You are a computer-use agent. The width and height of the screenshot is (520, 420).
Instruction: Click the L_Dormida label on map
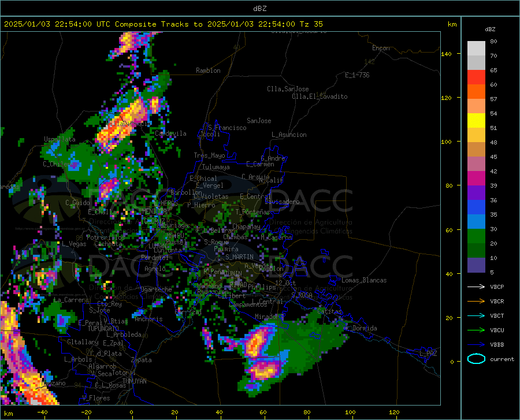point(361,328)
